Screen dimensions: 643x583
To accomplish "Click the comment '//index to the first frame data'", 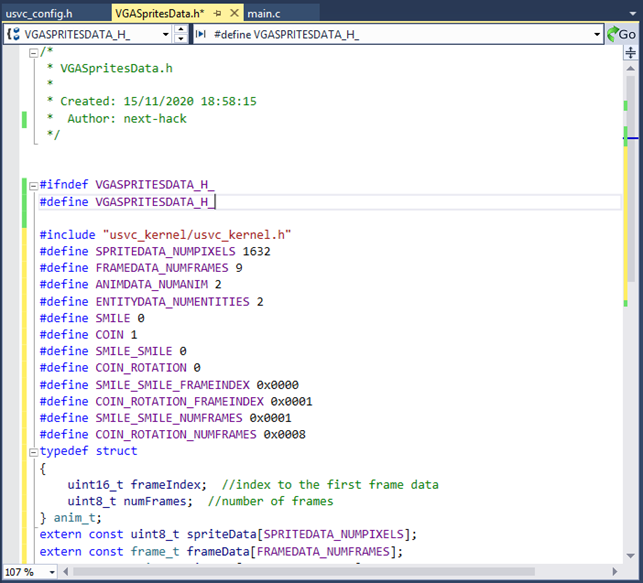I will tap(330, 485).
